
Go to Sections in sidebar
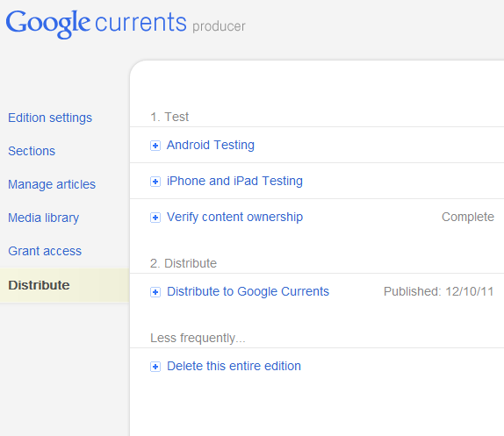tap(32, 151)
